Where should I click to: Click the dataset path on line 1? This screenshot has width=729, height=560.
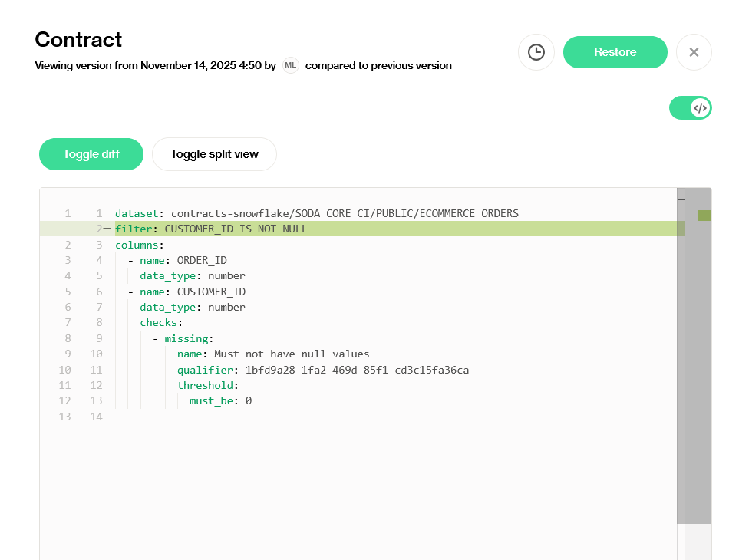345,213
